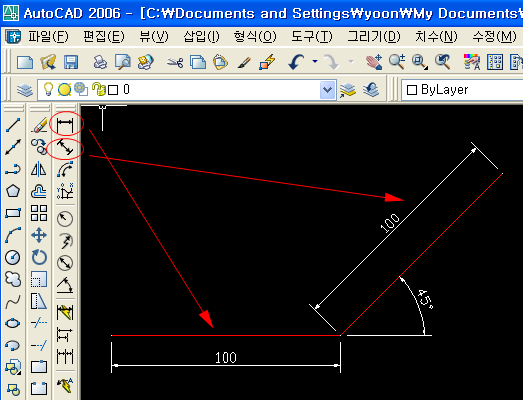
Task: Select the Angular dimension tool
Action: [65, 285]
